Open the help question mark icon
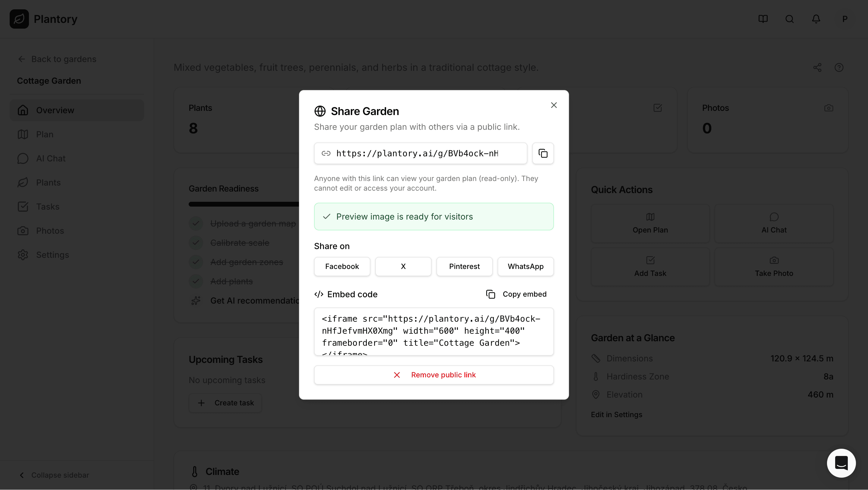Image resolution: width=868 pixels, height=490 pixels. (x=839, y=67)
